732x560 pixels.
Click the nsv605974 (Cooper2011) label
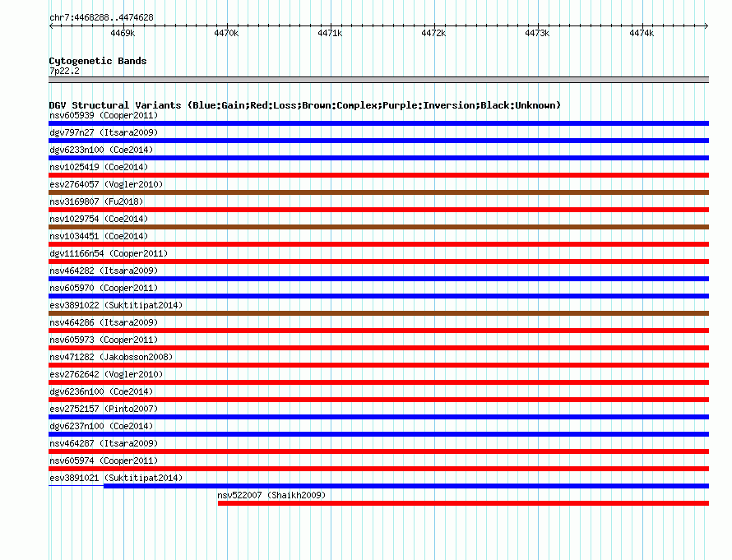104,460
